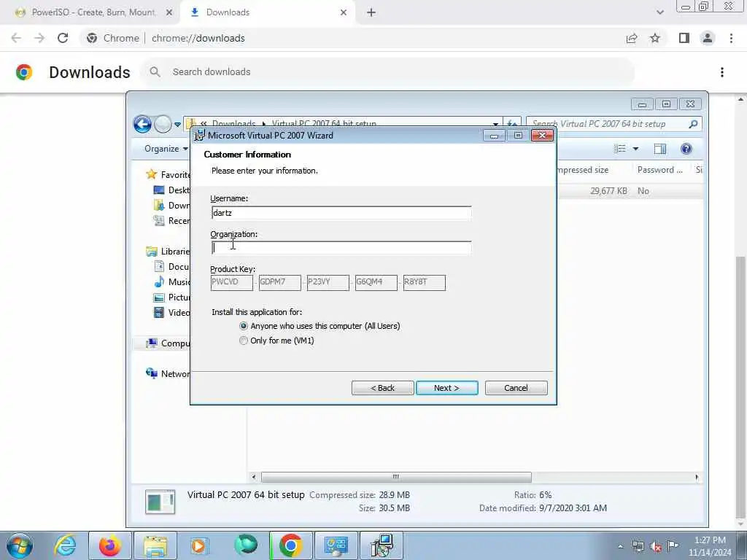Go forward in Chrome history

pyautogui.click(x=39, y=38)
